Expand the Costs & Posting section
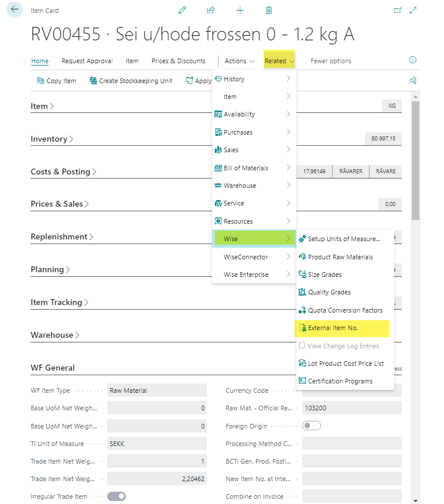Viewport: 444px width, 504px height. 63,172
